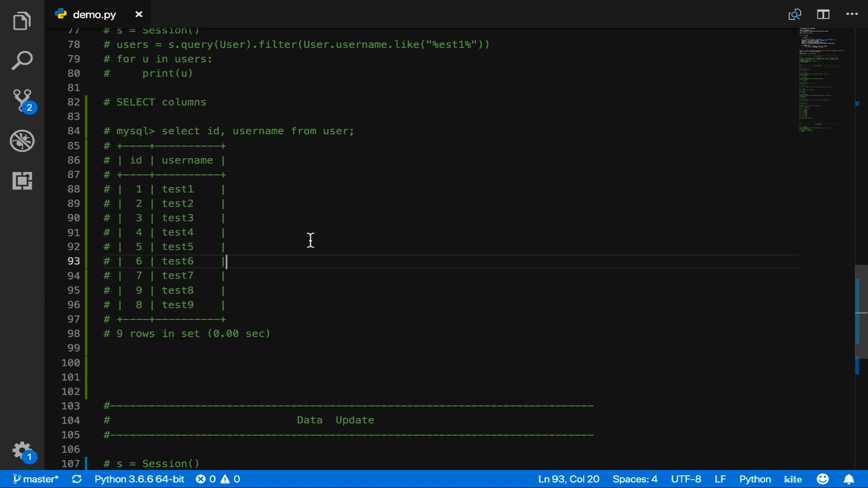Screen dimensions: 868x488
Task: Open notifications bell in status bar
Action: tap(849, 479)
